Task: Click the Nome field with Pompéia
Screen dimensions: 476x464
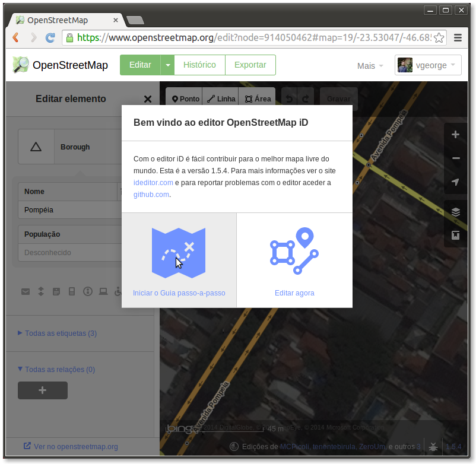Action: 71,209
